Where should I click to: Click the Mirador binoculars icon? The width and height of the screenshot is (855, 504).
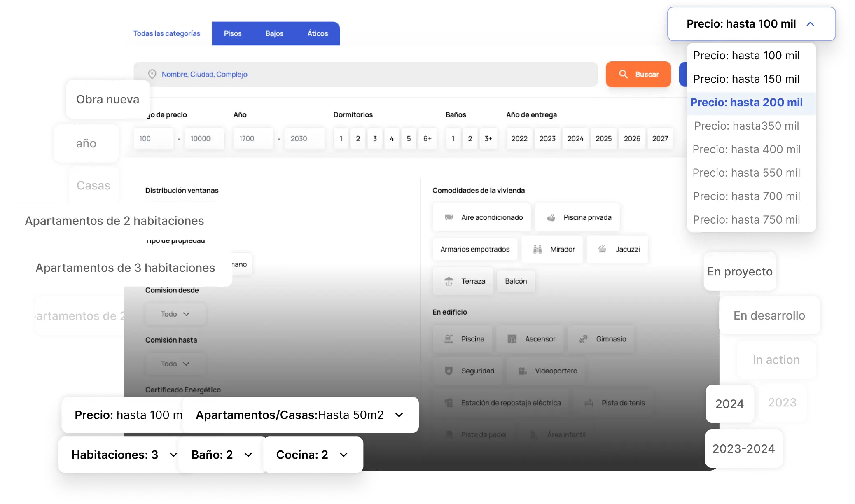537,249
